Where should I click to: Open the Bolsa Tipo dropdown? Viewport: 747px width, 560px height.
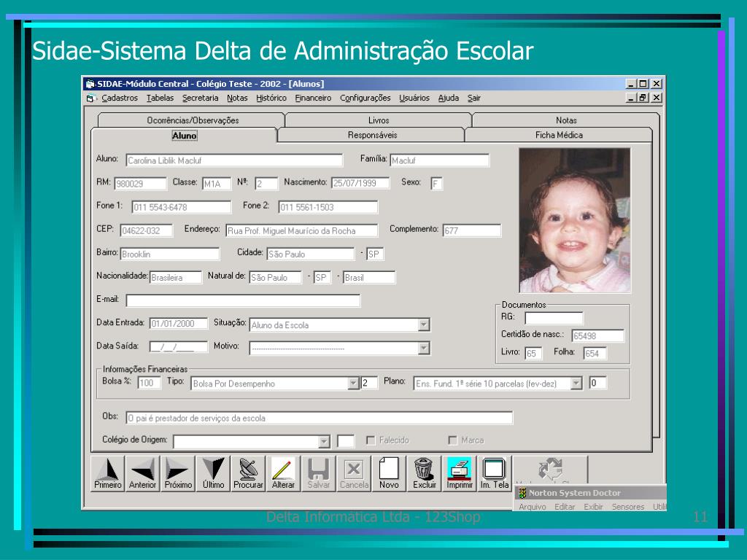point(353,383)
